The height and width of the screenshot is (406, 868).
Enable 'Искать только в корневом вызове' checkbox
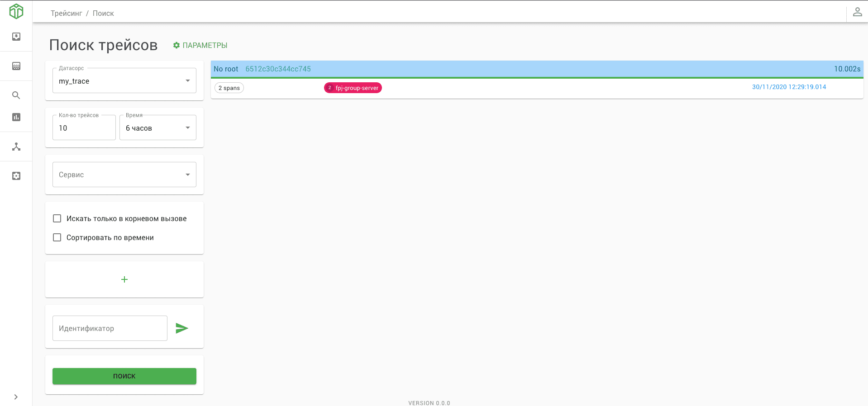(x=57, y=218)
